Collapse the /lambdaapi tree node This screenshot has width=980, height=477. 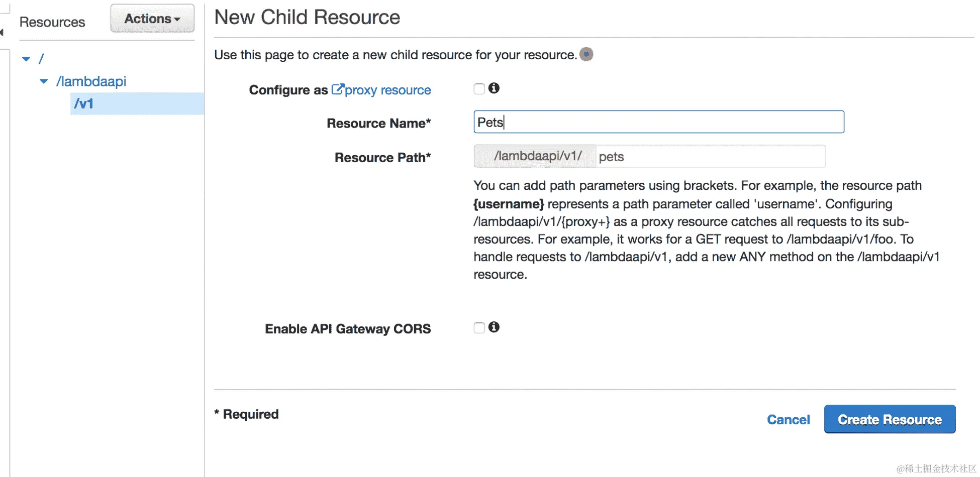[44, 81]
